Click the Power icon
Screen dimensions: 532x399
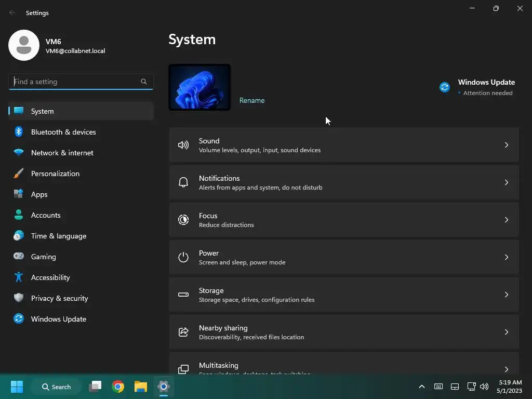click(183, 257)
